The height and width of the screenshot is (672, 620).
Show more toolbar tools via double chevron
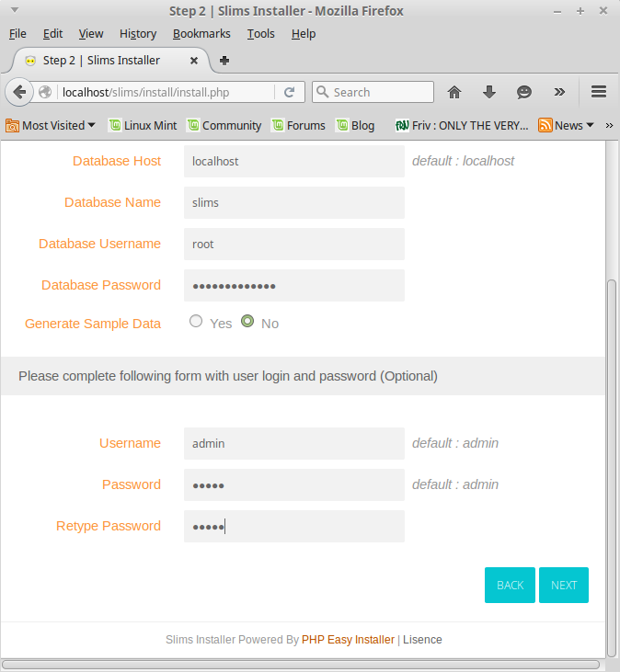[x=559, y=92]
